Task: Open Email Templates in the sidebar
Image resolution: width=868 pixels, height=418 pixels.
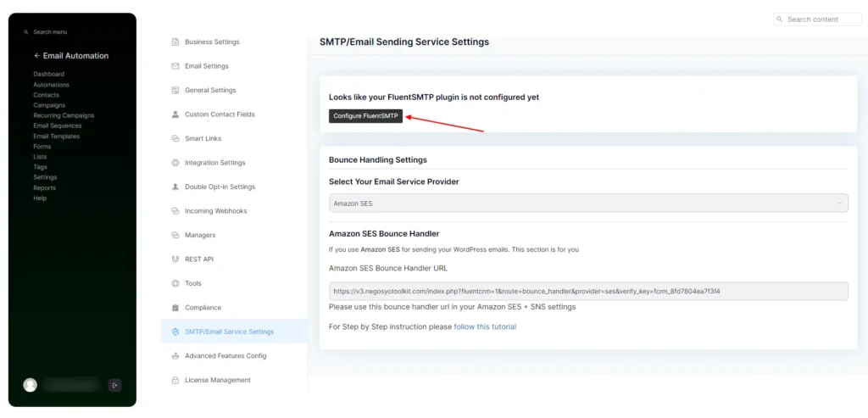Action: (57, 137)
